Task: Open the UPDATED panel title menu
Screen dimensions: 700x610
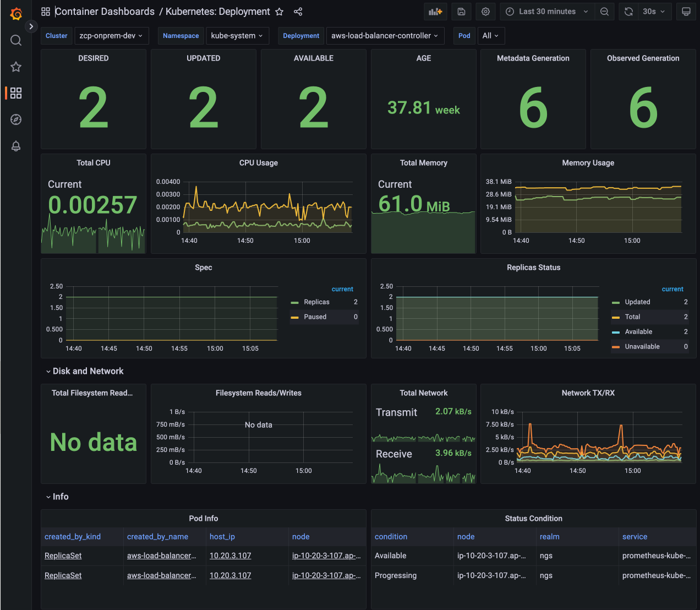Action: point(204,58)
